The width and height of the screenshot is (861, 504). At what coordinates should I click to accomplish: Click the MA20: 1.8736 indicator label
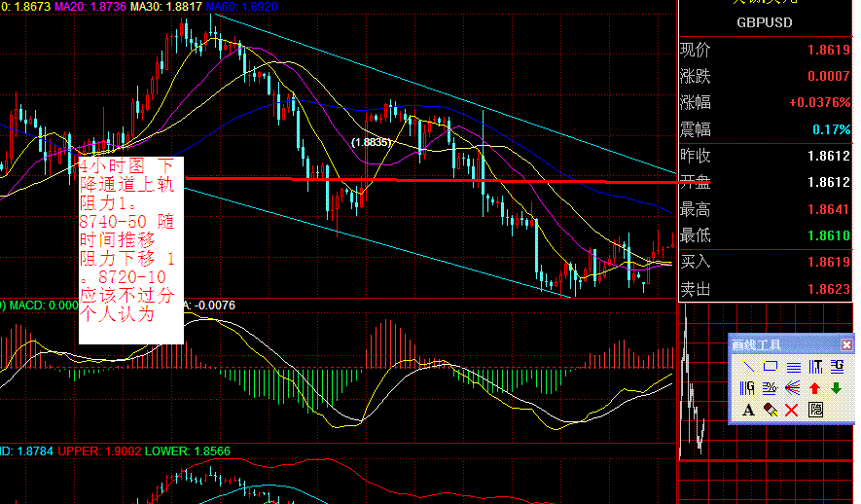(x=90, y=7)
